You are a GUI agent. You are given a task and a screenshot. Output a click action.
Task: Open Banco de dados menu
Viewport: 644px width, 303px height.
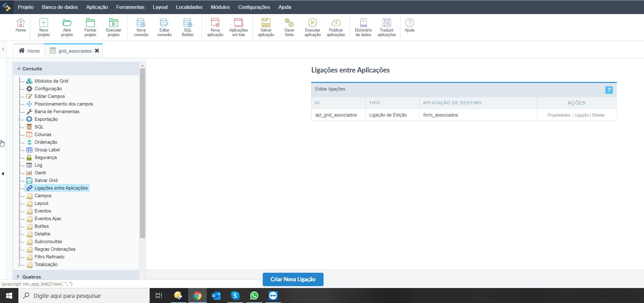(x=60, y=7)
